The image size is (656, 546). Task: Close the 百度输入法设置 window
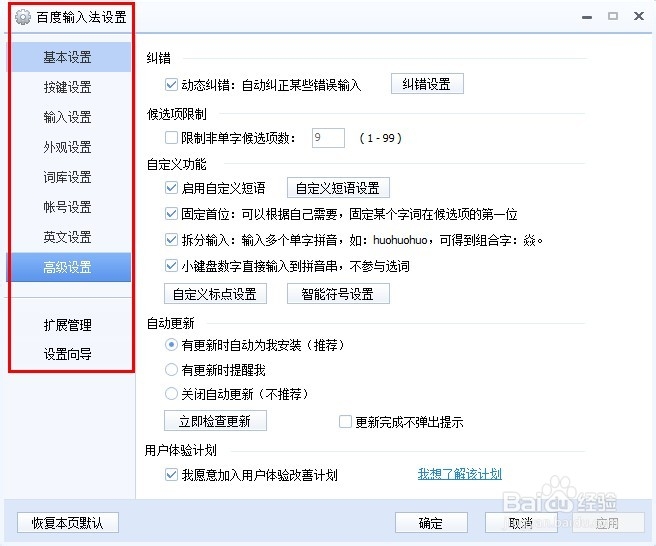(639, 16)
